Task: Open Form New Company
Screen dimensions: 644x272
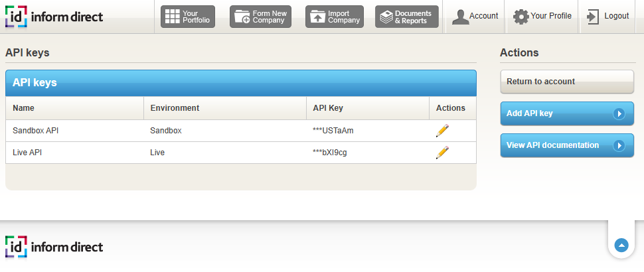Action: click(260, 17)
